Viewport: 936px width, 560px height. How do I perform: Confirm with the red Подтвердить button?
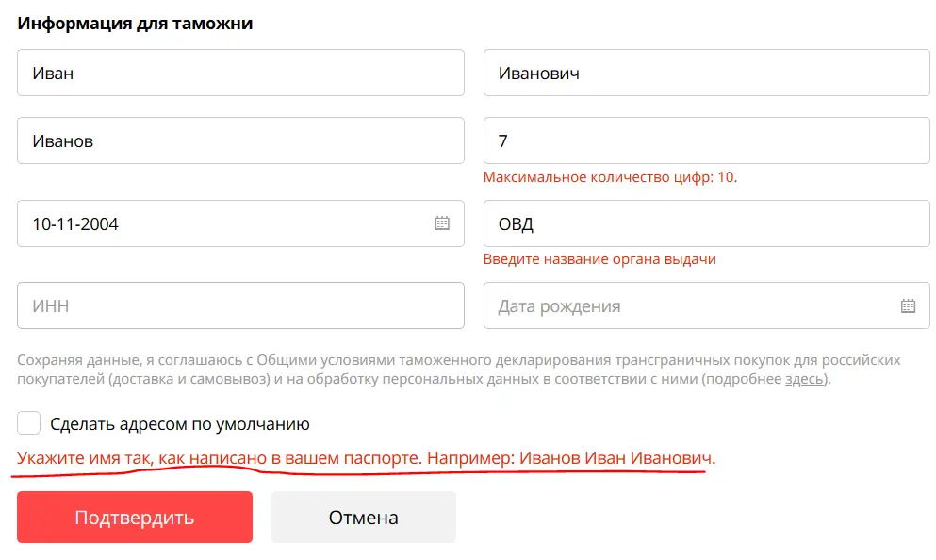[135, 517]
